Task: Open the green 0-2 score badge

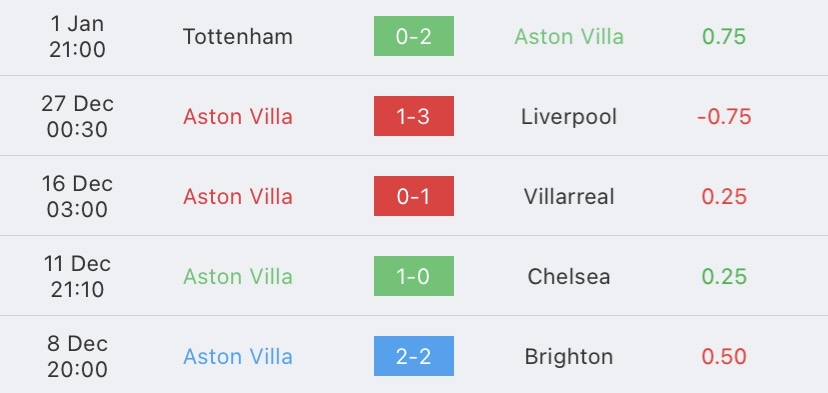Action: tap(413, 36)
